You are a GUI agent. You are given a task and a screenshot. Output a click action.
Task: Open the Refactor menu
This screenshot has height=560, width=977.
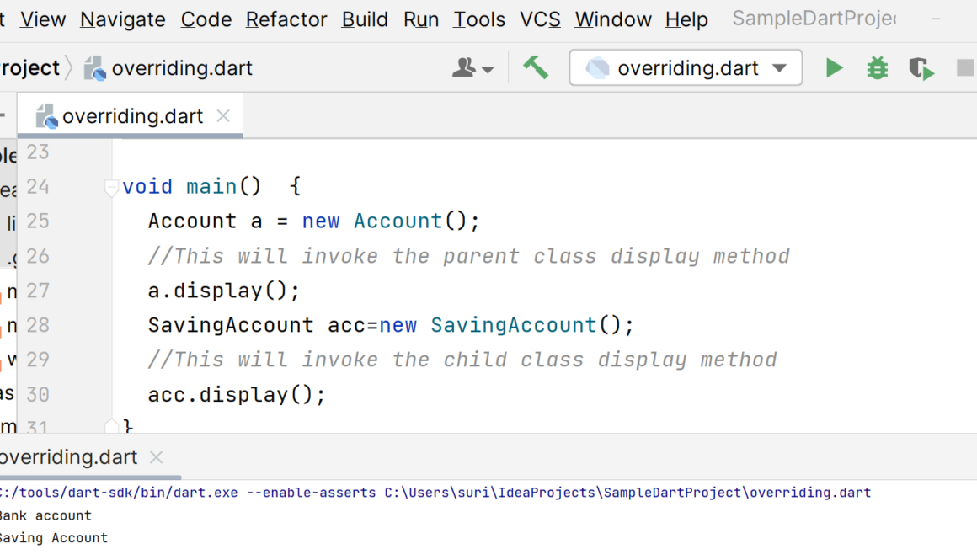(x=286, y=19)
